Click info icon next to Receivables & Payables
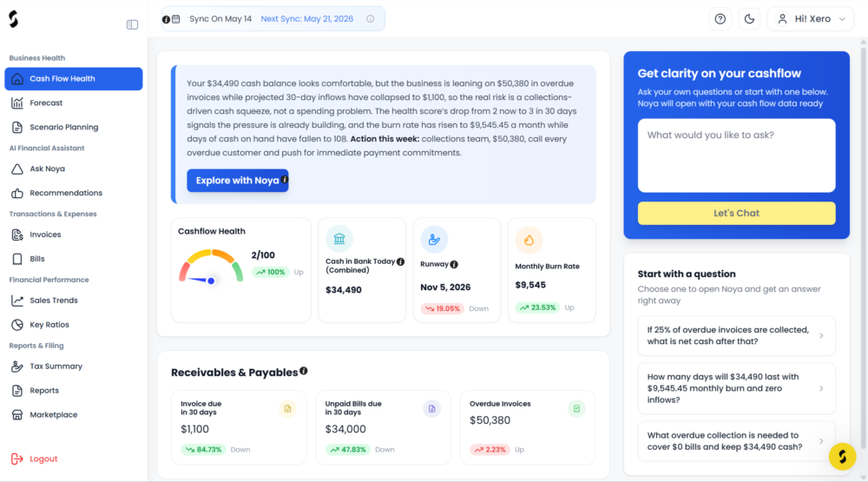The height and width of the screenshot is (482, 868). tap(303, 371)
